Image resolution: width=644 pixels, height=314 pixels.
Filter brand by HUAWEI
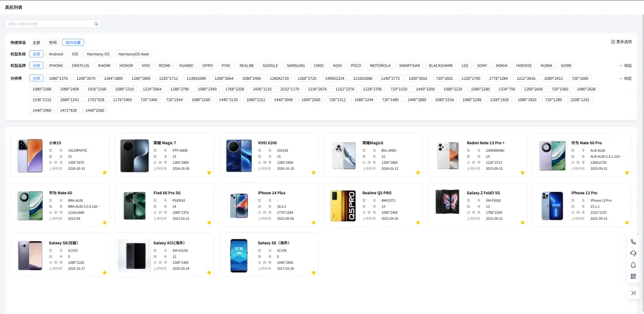187,66
